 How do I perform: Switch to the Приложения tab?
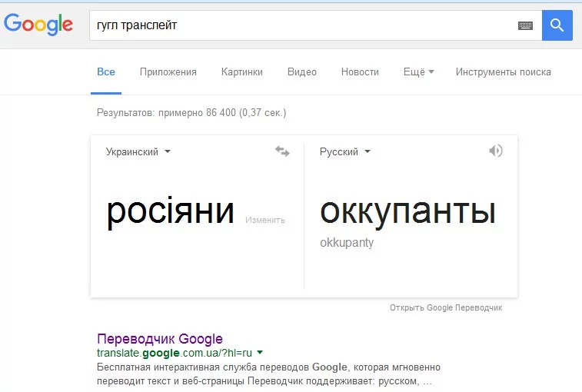click(x=168, y=72)
